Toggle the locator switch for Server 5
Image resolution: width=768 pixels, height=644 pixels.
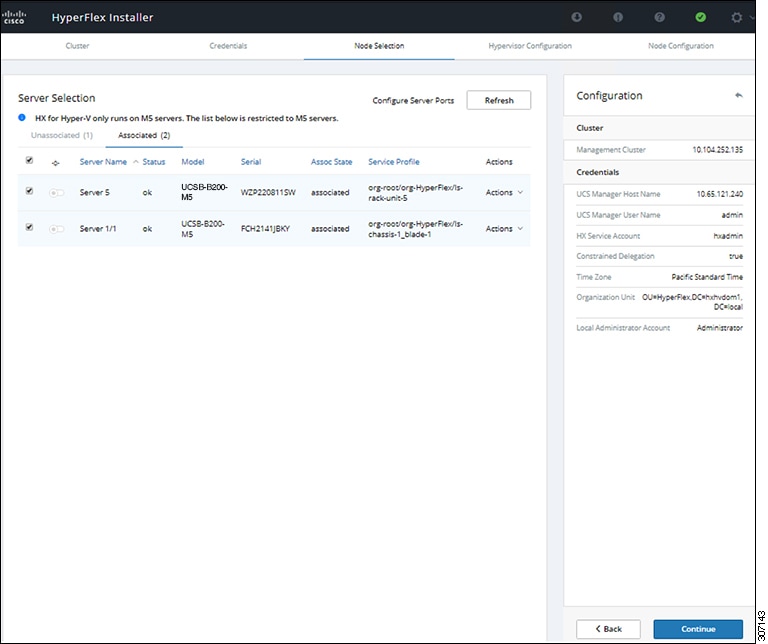[57, 192]
